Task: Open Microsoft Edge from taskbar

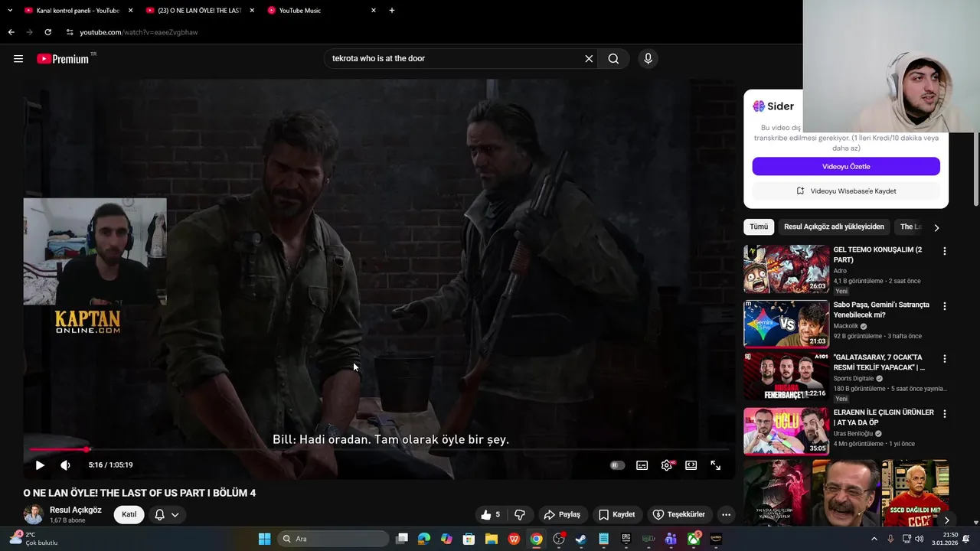Action: pyautogui.click(x=424, y=539)
